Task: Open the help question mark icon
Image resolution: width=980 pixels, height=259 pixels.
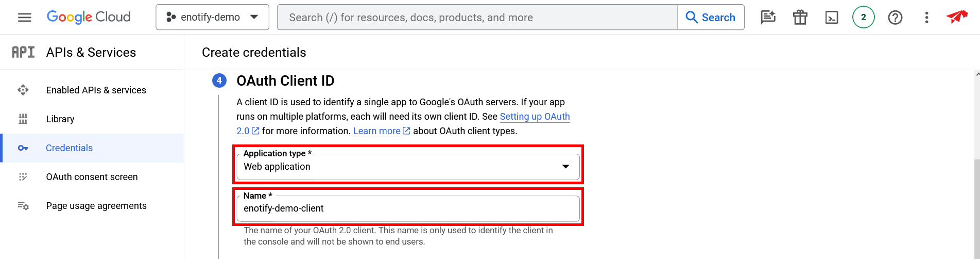Action: coord(895,18)
